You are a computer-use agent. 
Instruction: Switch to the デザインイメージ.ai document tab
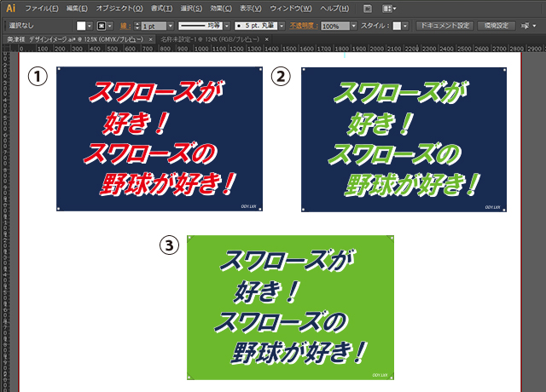tap(75, 39)
